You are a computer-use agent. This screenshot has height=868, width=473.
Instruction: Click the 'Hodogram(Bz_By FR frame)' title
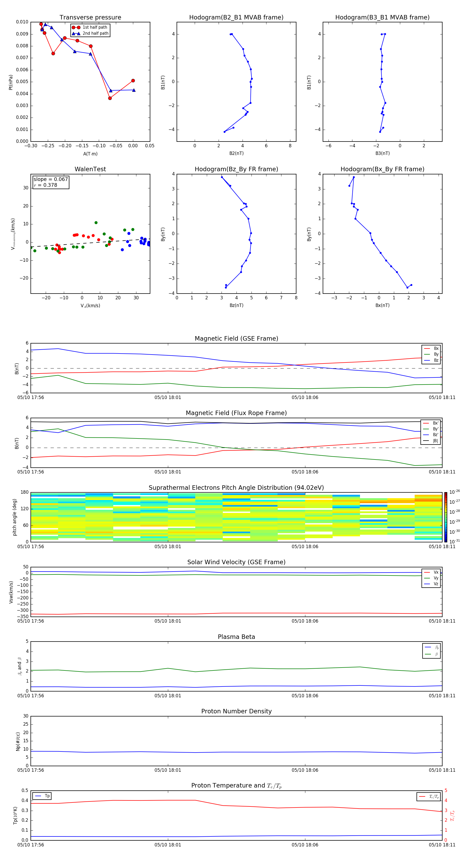point(236,169)
